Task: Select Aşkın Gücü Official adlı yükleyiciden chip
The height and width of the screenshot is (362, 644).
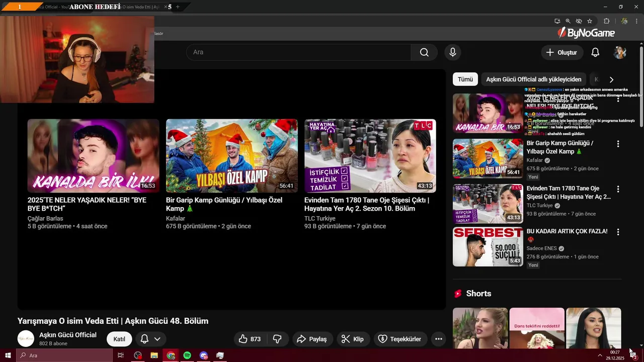Action: tap(533, 79)
